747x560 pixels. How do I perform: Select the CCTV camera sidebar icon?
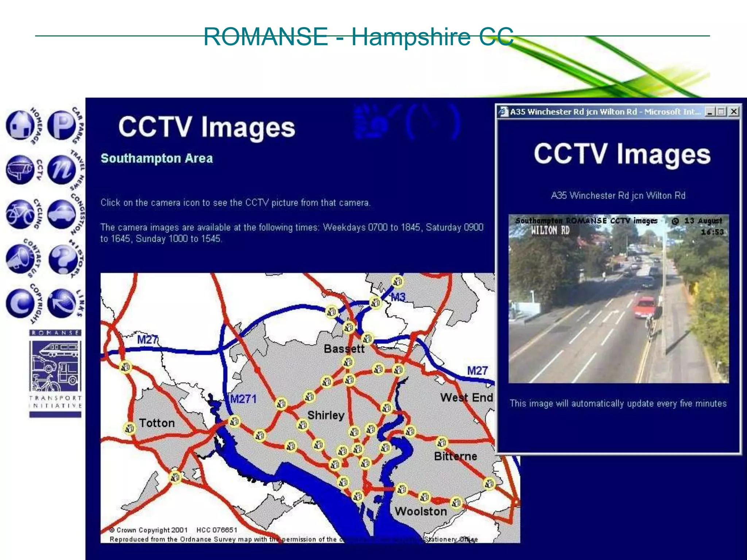pyautogui.click(x=20, y=170)
